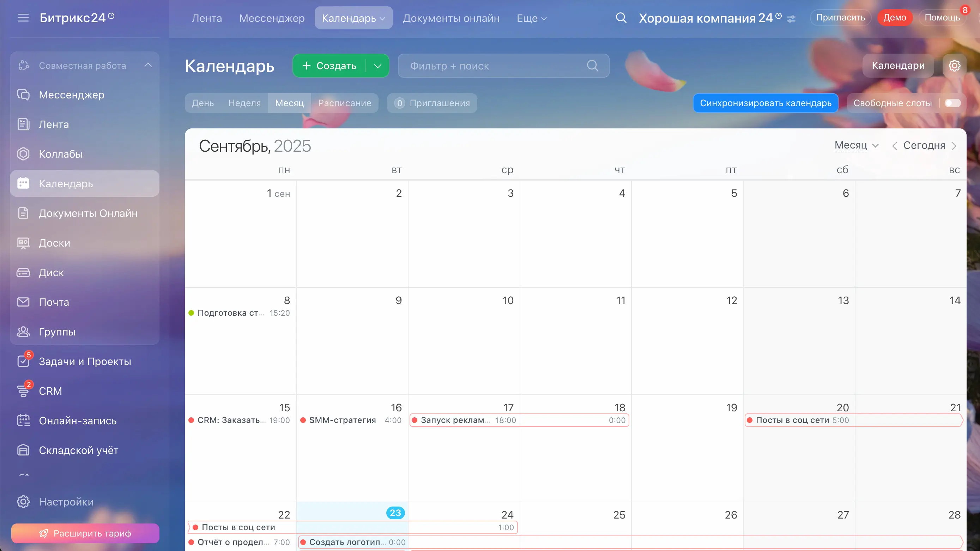Switch to the Расписание tab
This screenshot has height=551, width=980.
pos(344,103)
